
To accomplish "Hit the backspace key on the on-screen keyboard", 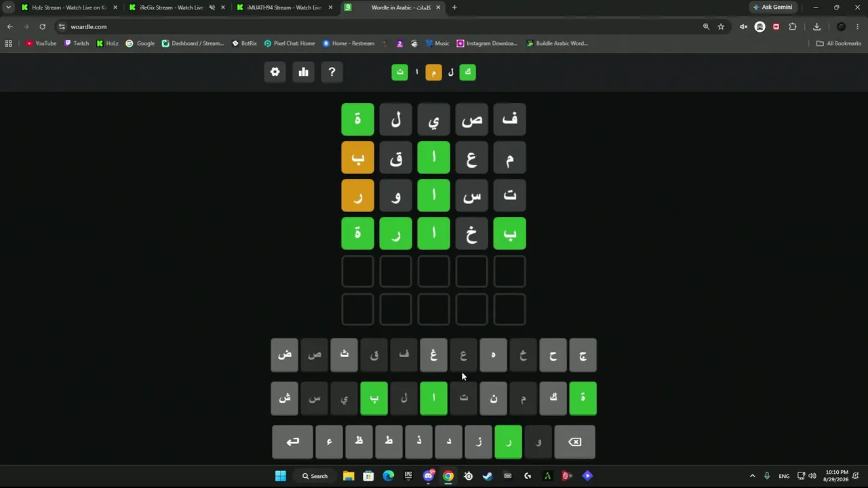I will pyautogui.click(x=574, y=442).
